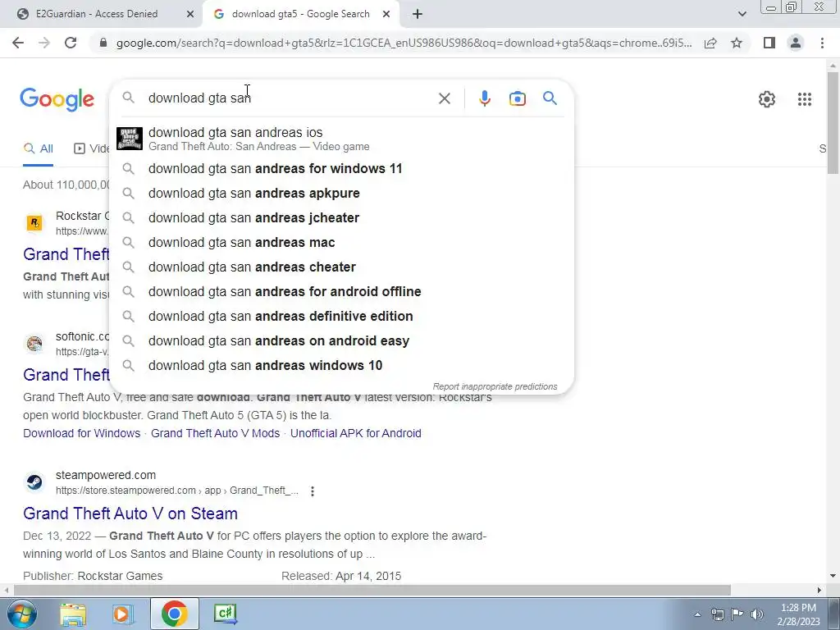Image resolution: width=840 pixels, height=630 pixels.
Task: Click Chrome taskbar icon
Action: pyautogui.click(x=174, y=614)
